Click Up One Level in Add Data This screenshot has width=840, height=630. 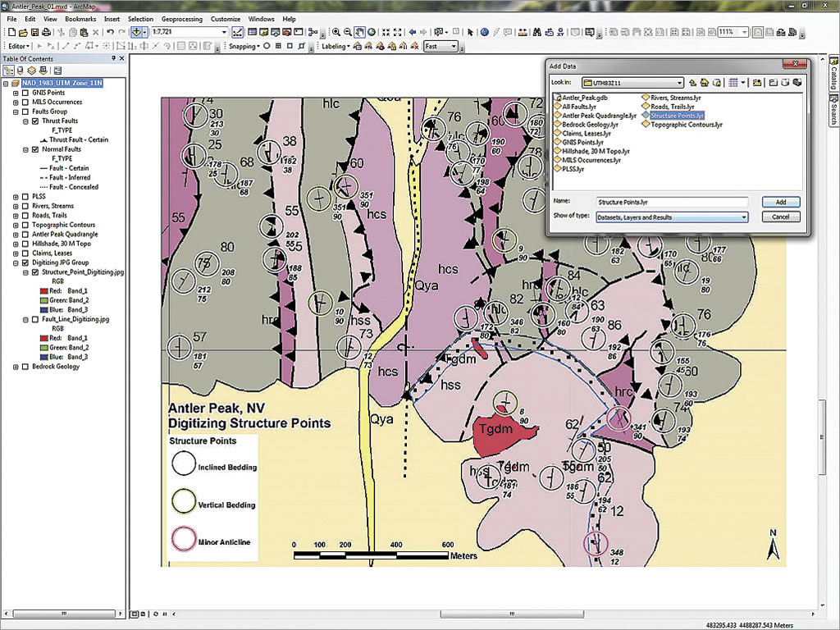(693, 83)
